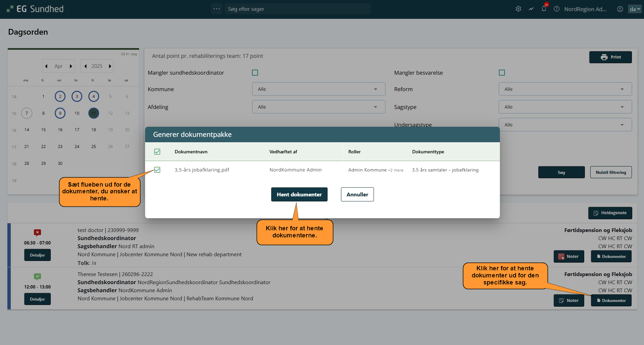Click the Dokumenttype column header
Image resolution: width=644 pixels, height=345 pixels.
pyautogui.click(x=428, y=152)
